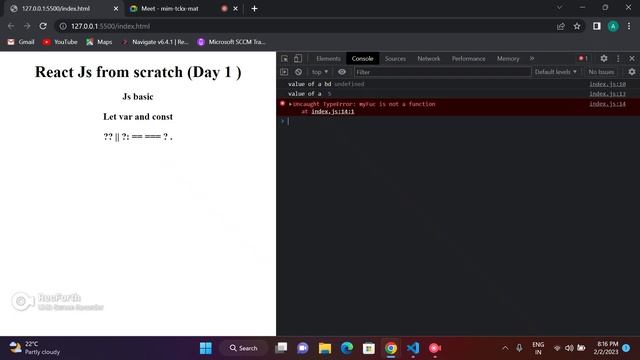The width and height of the screenshot is (640, 360).
Task: View site information icon
Action: point(63,26)
